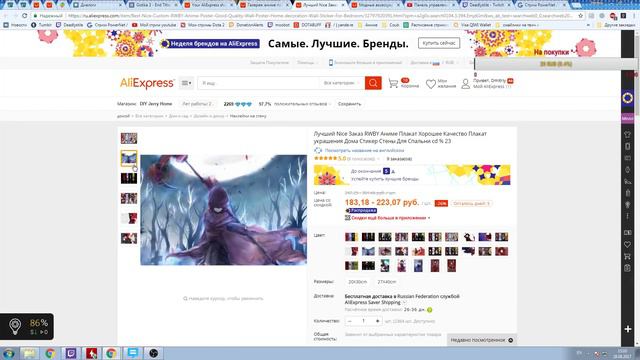Click the account user icon in header
Screen dimensions: 640x360
[465, 84]
